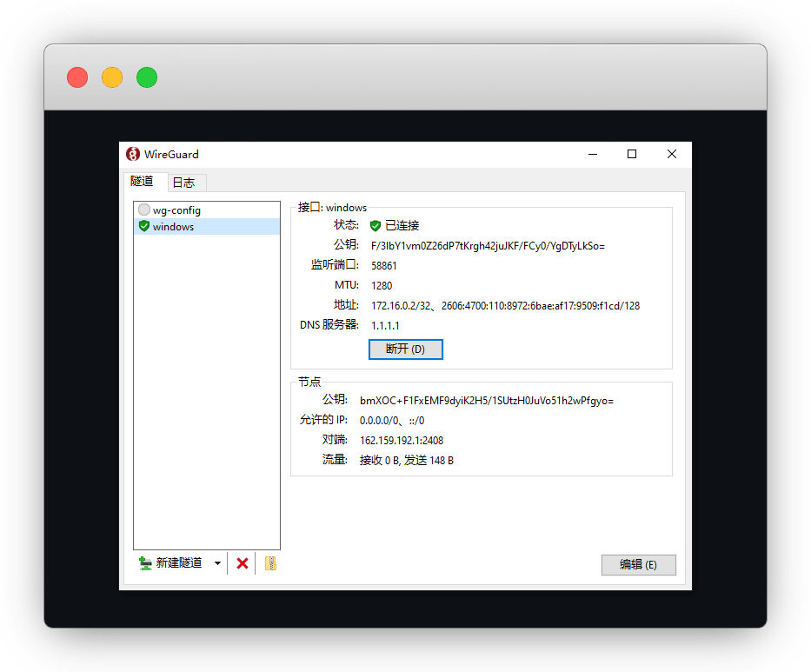Click the gray status circle beside wg-config
This screenshot has width=811, height=672.
[x=143, y=210]
